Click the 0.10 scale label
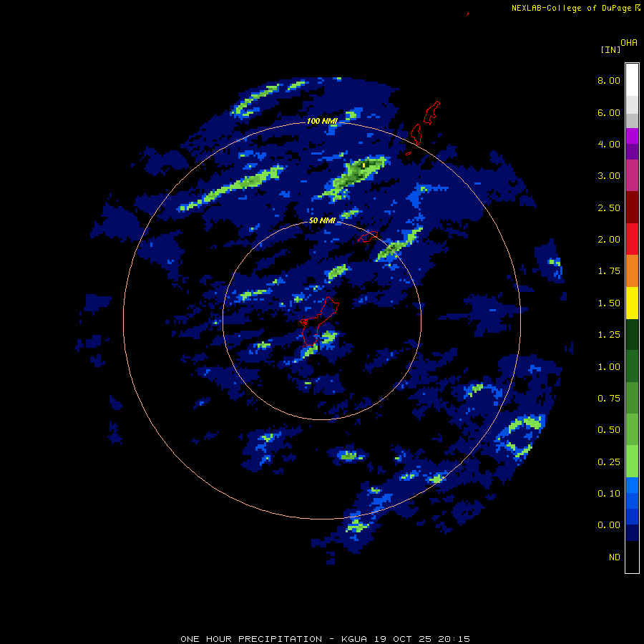 [609, 494]
